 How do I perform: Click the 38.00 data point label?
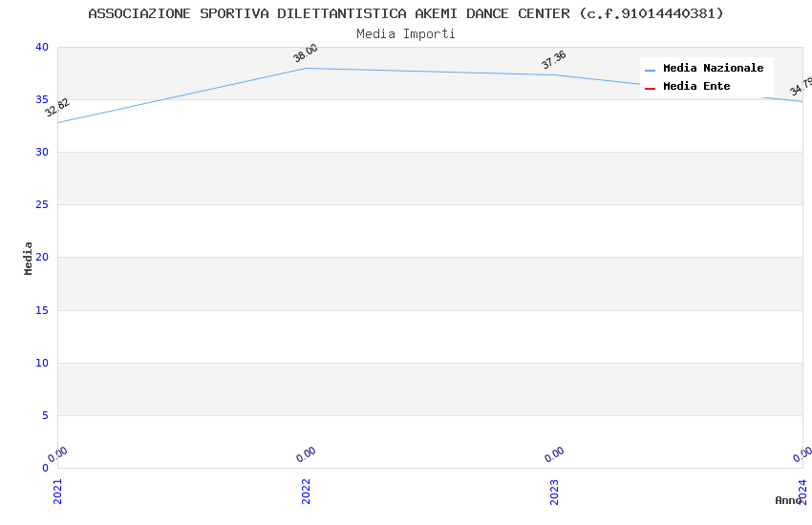point(306,53)
